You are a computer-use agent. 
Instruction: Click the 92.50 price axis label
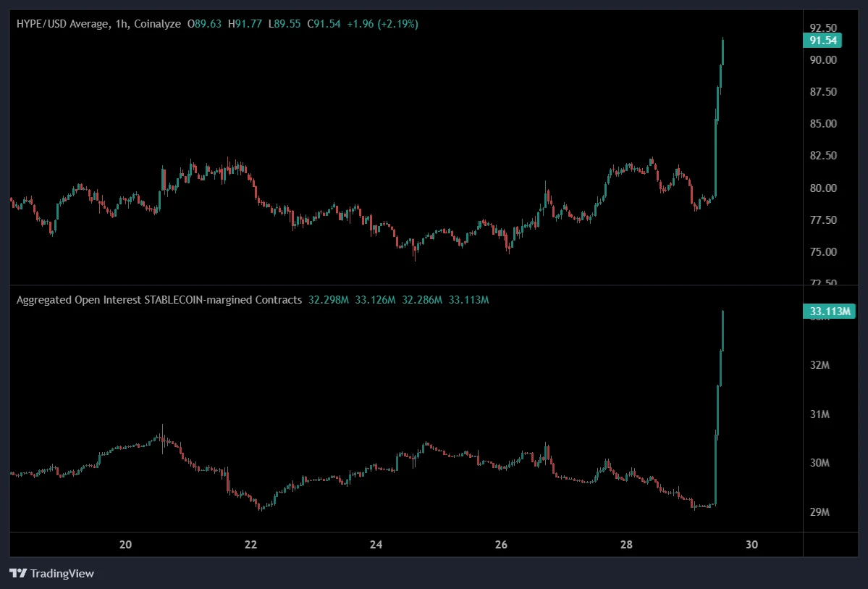click(823, 28)
